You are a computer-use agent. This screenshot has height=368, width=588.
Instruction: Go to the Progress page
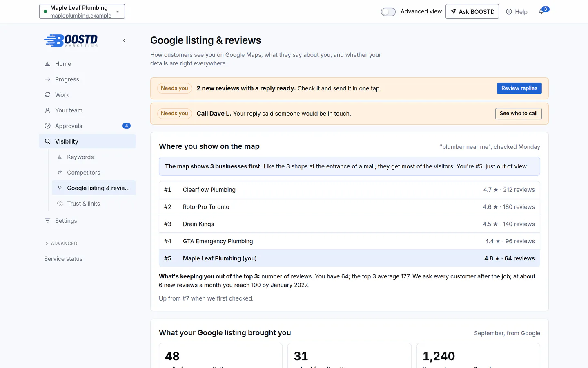click(87, 79)
